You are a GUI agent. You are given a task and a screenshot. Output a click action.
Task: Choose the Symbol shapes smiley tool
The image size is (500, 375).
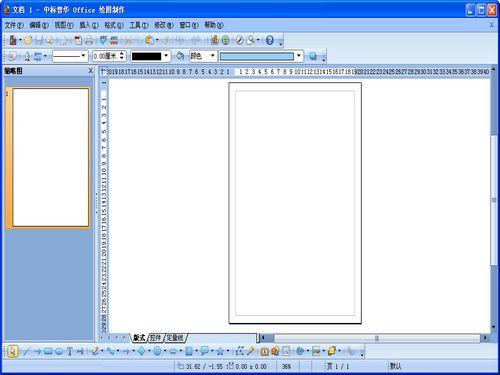pyautogui.click(x=157, y=351)
